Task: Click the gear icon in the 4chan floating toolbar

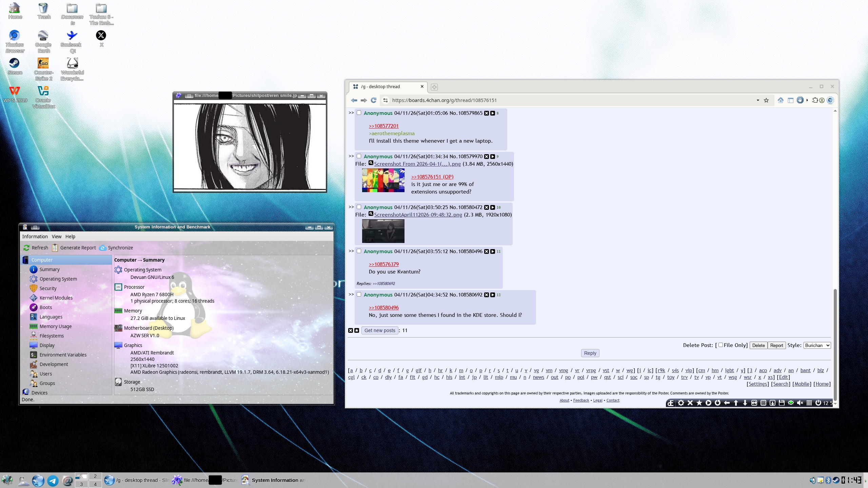Action: point(681,403)
